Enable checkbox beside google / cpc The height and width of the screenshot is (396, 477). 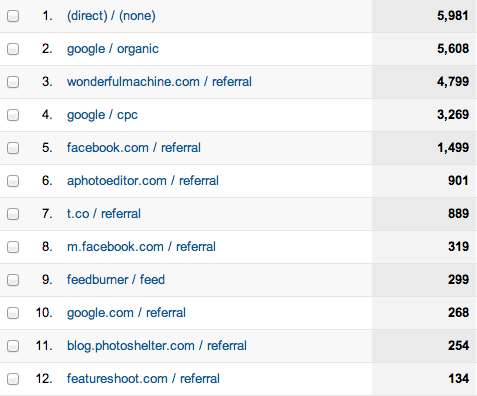click(13, 115)
